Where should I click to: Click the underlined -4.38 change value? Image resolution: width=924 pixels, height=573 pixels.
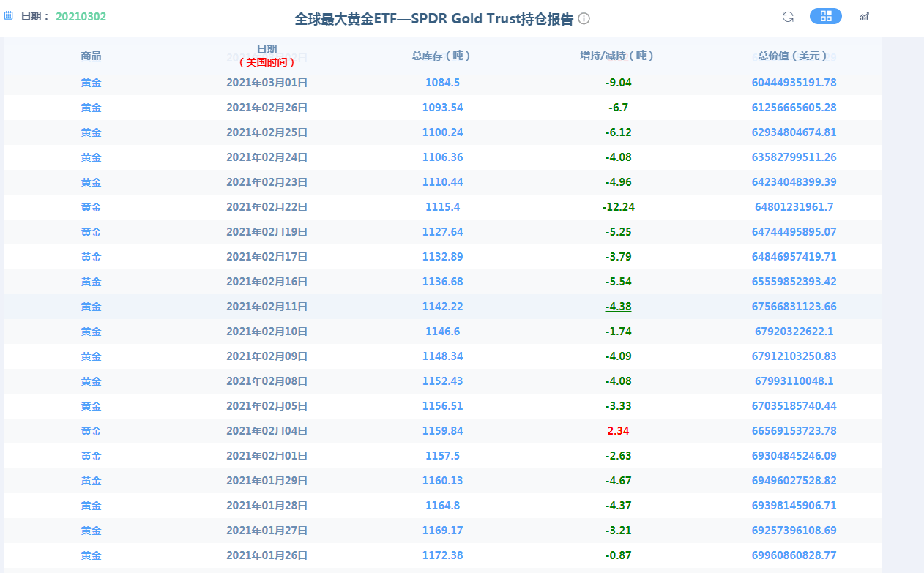coord(618,307)
